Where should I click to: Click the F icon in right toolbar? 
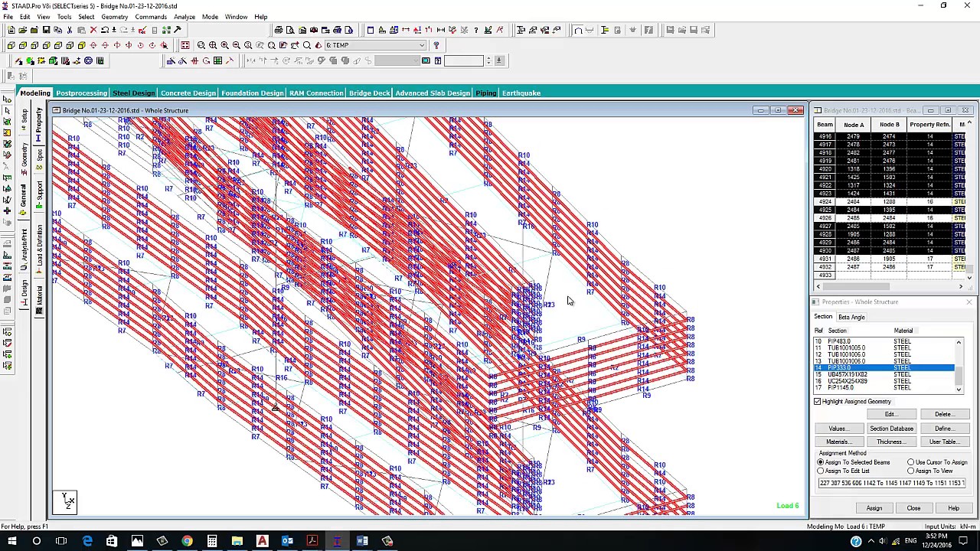pyautogui.click(x=648, y=30)
